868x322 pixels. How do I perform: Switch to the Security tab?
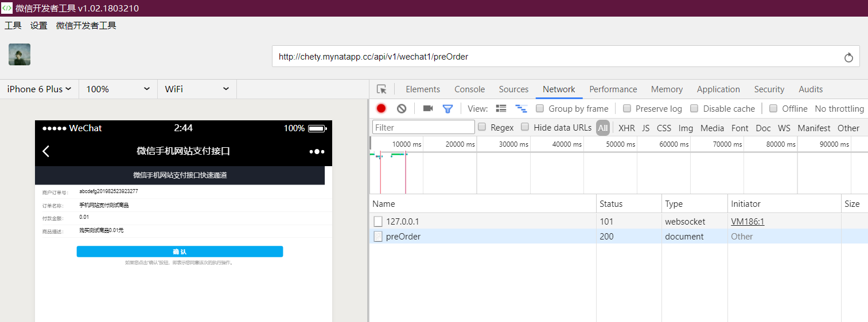[x=769, y=89]
